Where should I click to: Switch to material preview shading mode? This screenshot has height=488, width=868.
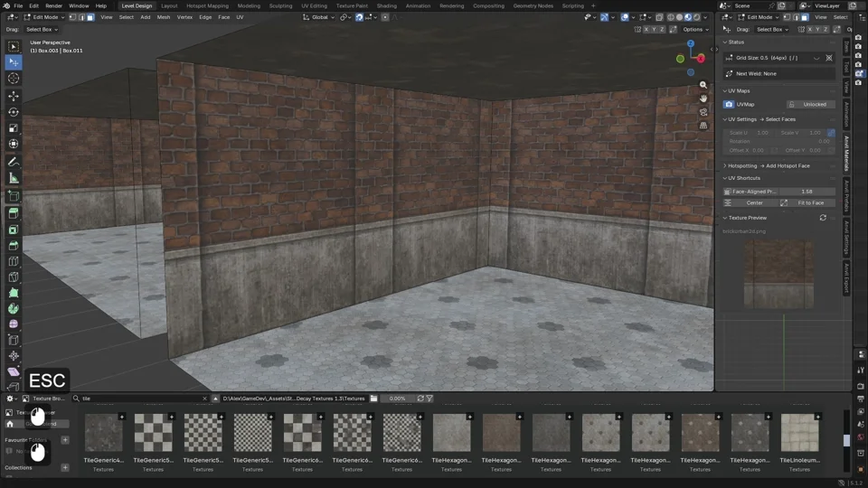click(688, 17)
